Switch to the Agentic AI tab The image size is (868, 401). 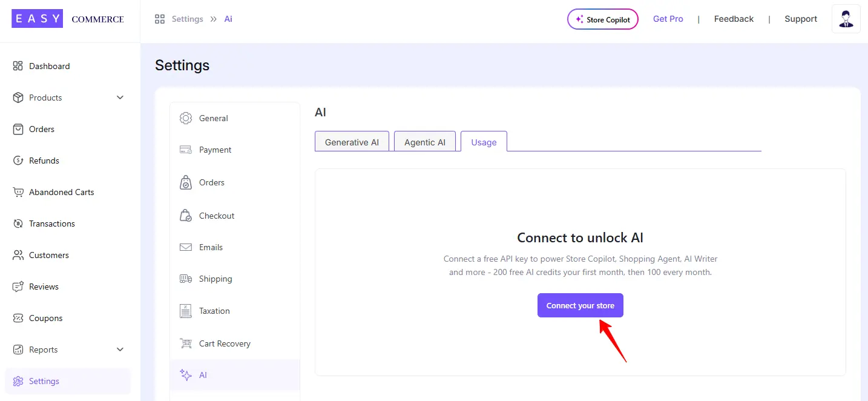pyautogui.click(x=425, y=142)
